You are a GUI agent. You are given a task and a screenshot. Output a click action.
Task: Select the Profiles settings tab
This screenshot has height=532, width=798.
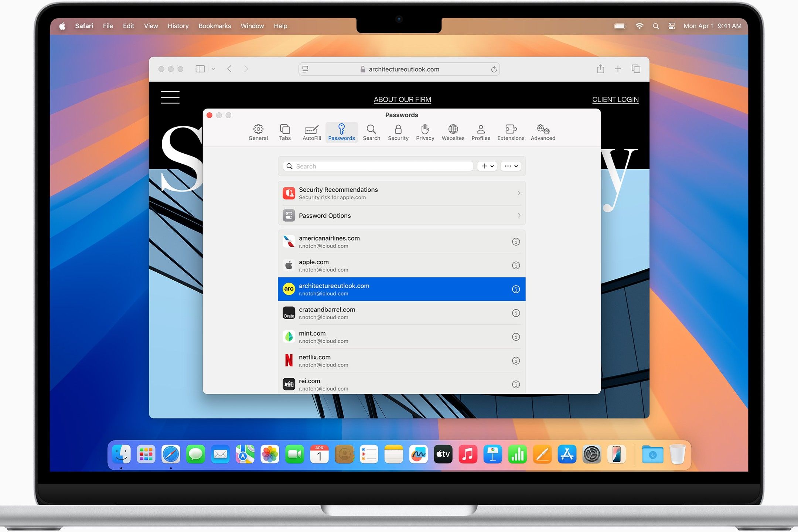[x=481, y=132]
